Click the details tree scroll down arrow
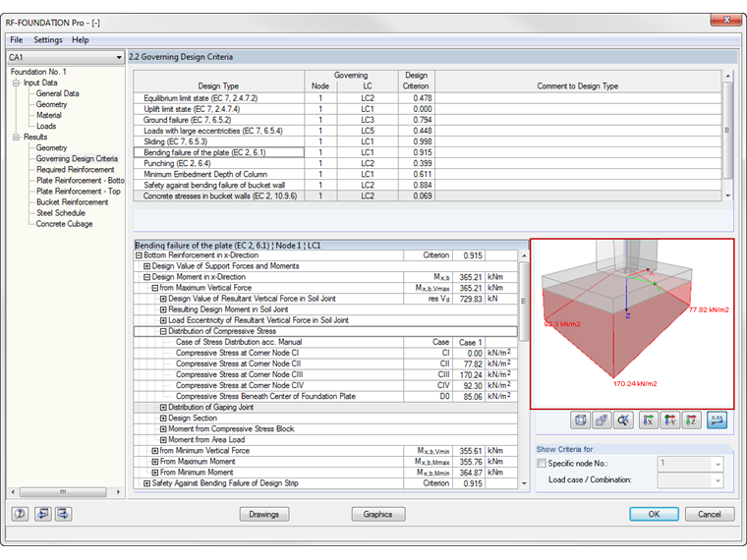The image size is (747, 560). coord(524,483)
